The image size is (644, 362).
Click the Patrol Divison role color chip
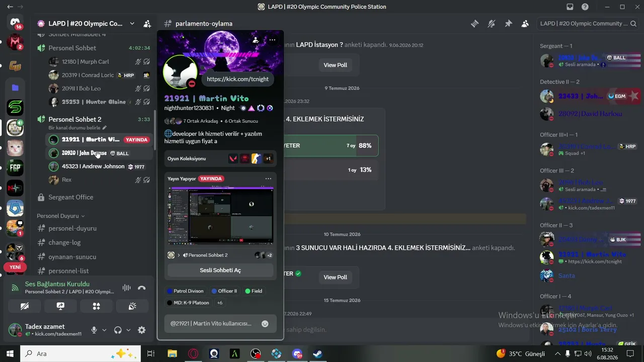click(x=185, y=291)
